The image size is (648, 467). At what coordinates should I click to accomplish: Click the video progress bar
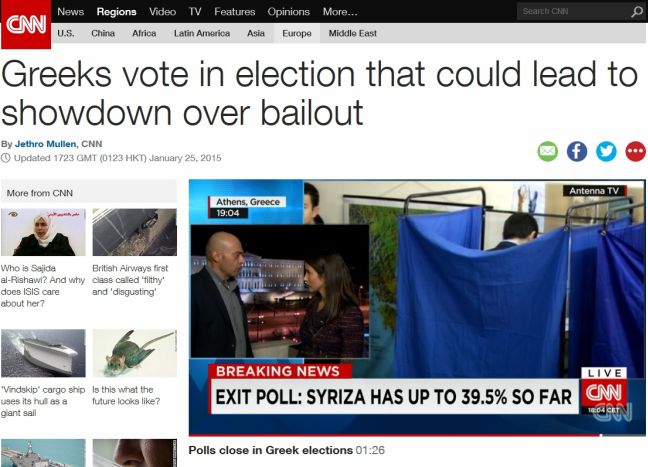point(417,435)
